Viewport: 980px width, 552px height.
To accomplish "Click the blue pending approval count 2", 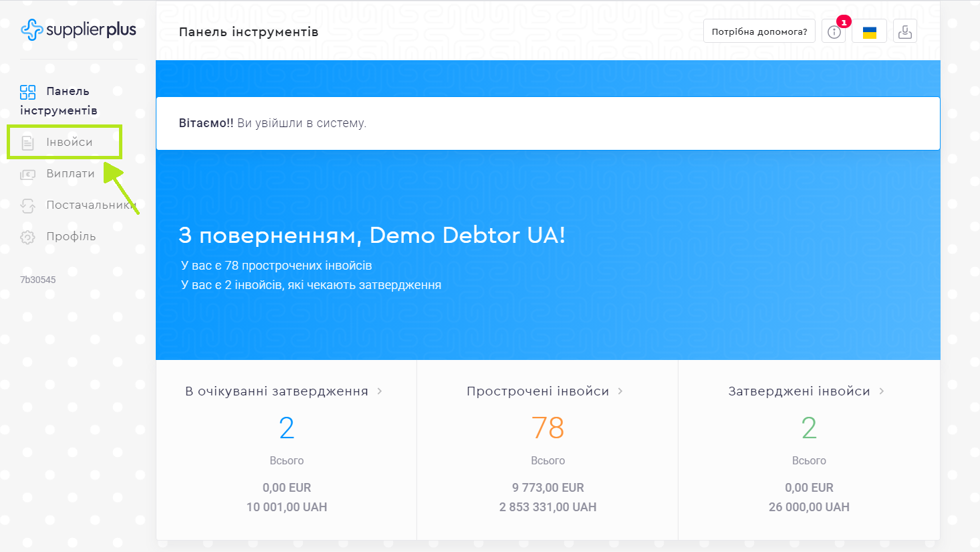I will [287, 428].
